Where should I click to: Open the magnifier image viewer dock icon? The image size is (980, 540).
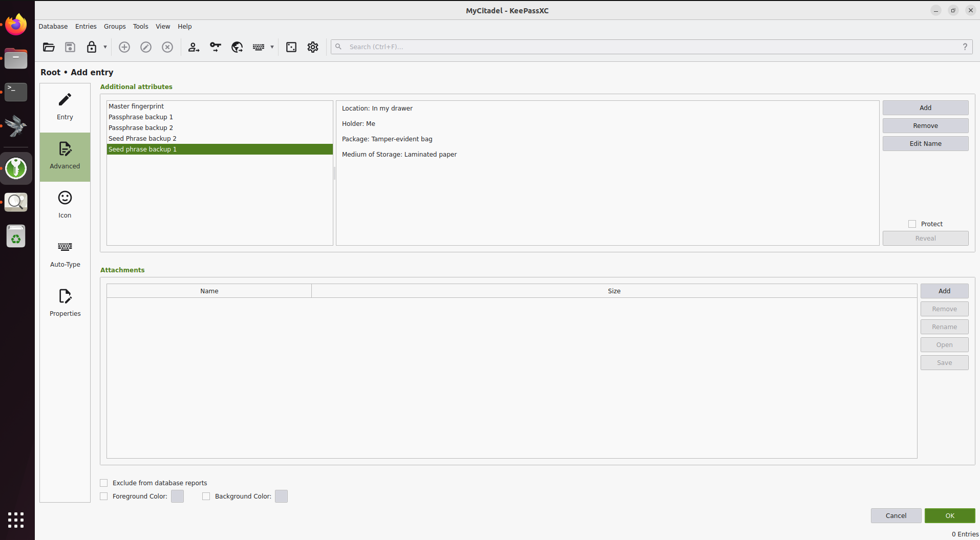16,202
